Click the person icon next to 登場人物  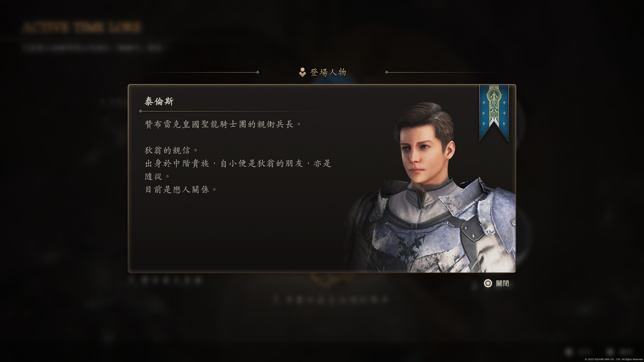click(x=303, y=72)
